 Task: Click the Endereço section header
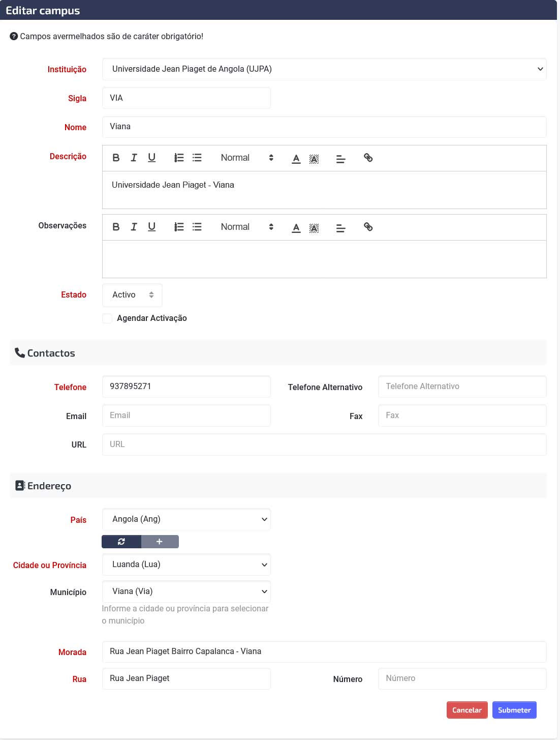pyautogui.click(x=278, y=486)
